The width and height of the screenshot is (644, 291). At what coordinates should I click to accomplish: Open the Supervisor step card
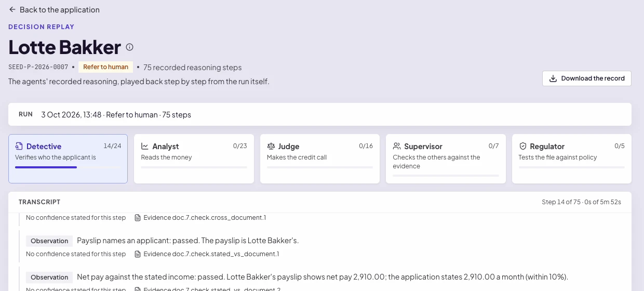tap(446, 158)
